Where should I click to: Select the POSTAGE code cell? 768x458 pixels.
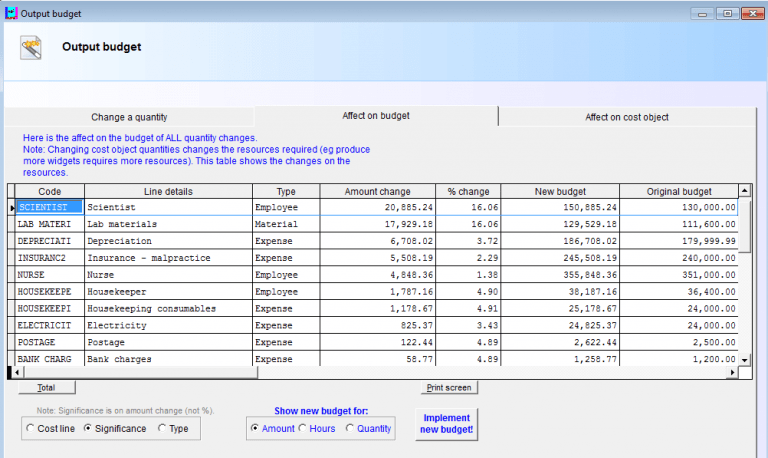(x=49, y=342)
